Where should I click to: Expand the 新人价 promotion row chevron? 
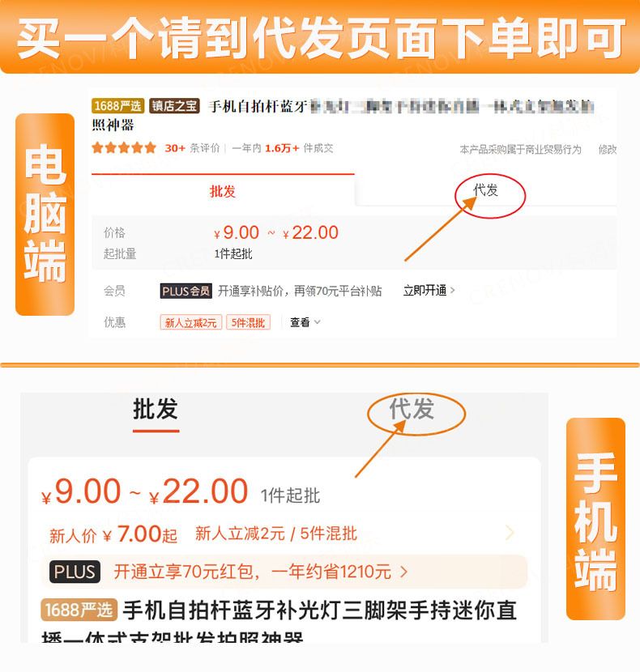pyautogui.click(x=510, y=533)
